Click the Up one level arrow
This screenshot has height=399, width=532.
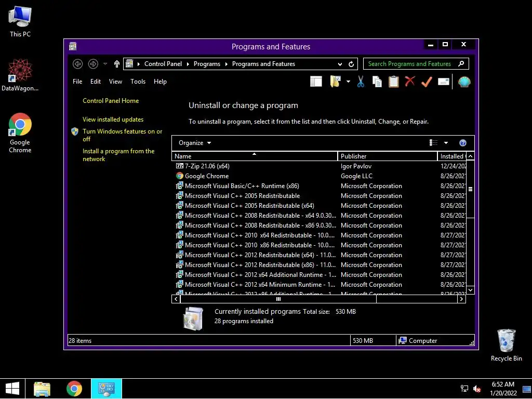point(117,64)
